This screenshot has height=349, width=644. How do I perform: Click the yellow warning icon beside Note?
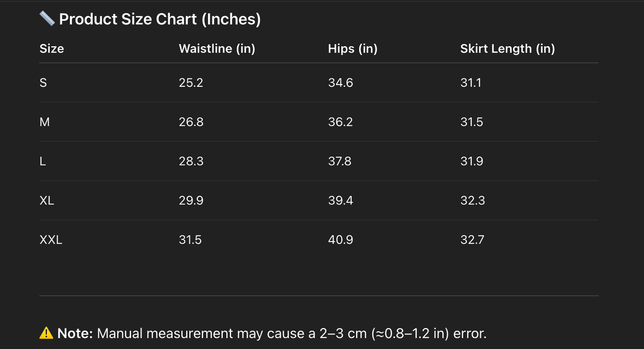click(x=46, y=333)
